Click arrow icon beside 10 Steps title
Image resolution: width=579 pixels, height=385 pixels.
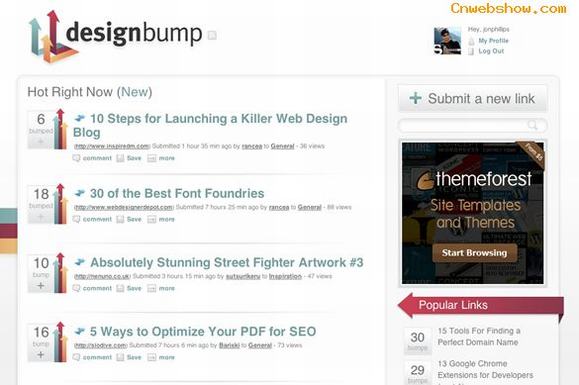(x=79, y=118)
